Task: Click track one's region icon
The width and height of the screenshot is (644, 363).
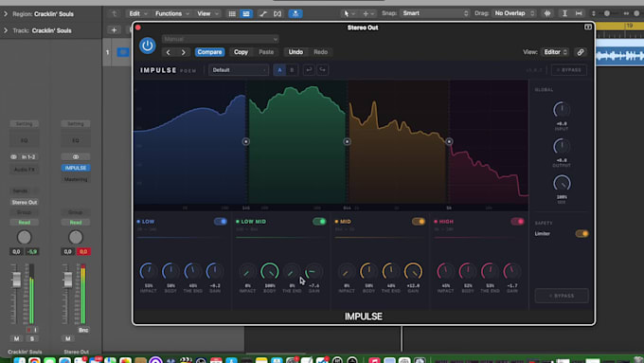Action: (x=123, y=52)
